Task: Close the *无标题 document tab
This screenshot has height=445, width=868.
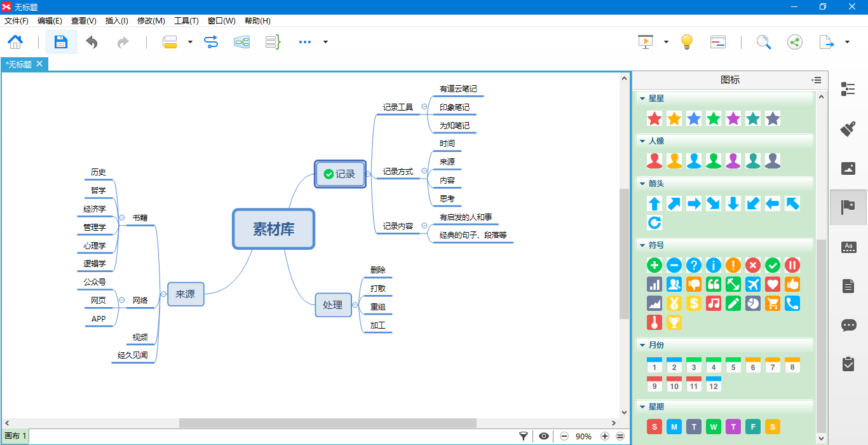Action: point(39,64)
